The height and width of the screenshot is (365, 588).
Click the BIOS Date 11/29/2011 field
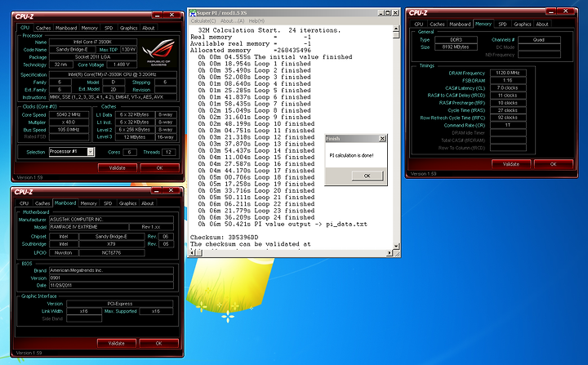pos(111,285)
